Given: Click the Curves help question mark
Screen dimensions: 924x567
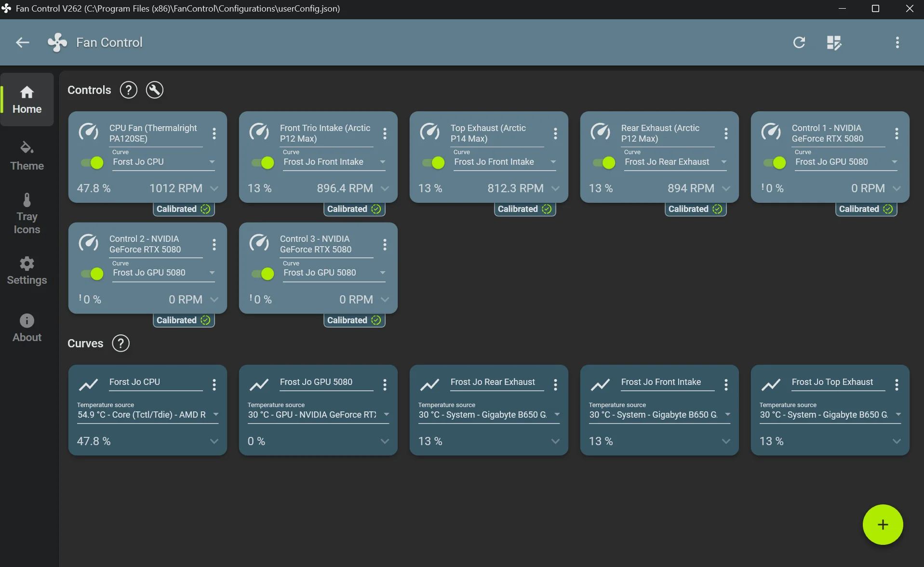Looking at the screenshot, I should [x=121, y=343].
